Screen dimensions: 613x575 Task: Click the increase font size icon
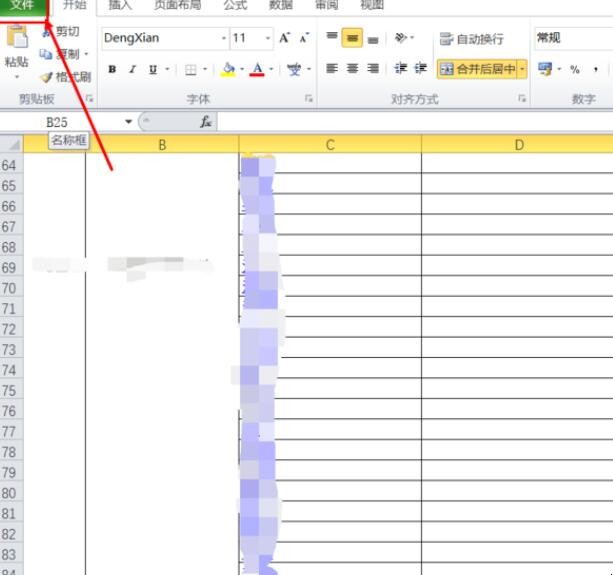285,38
